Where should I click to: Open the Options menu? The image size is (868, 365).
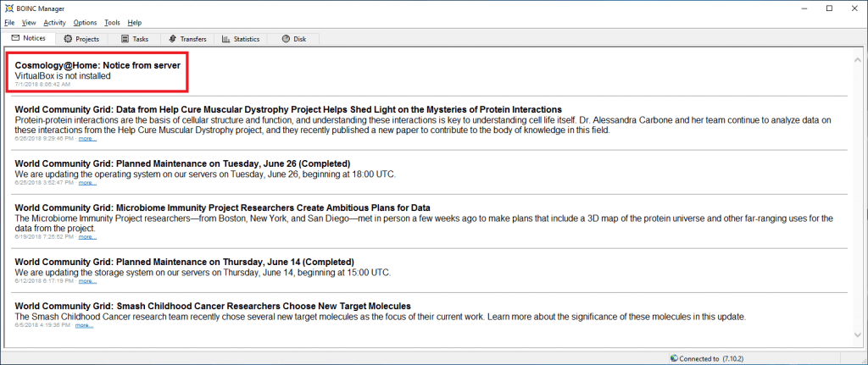click(85, 22)
